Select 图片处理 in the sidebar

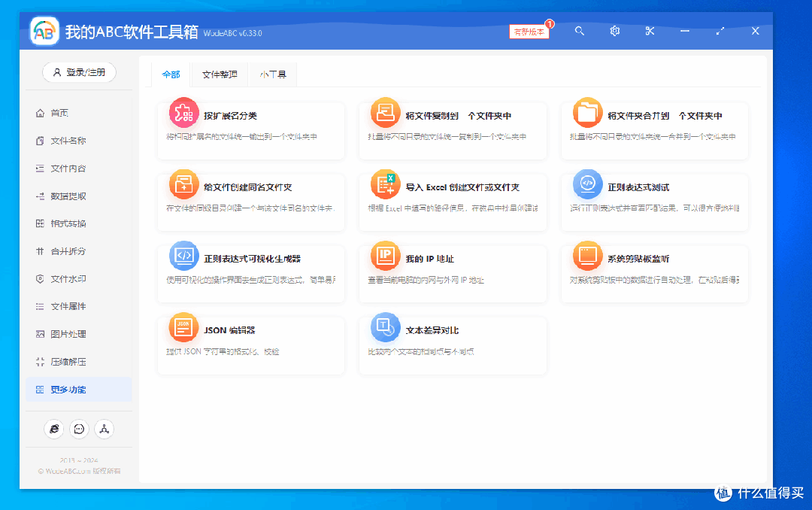79,334
